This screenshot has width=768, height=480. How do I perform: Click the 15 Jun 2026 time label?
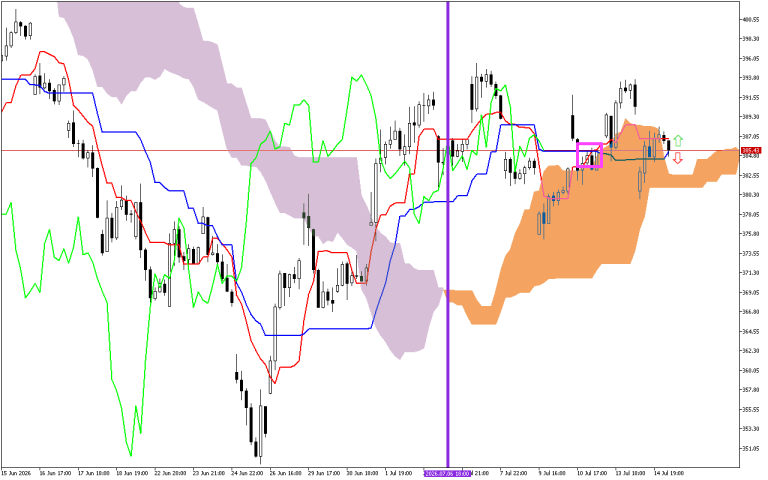(16, 474)
